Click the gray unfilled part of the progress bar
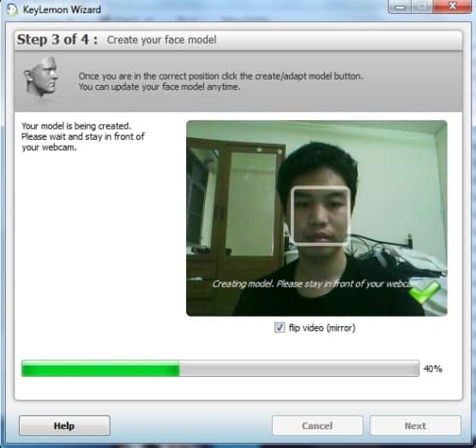Screen dimensions: 476x448 (299, 368)
